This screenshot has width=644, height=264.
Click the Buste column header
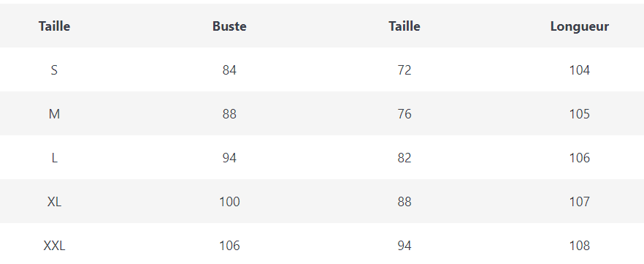(x=229, y=26)
